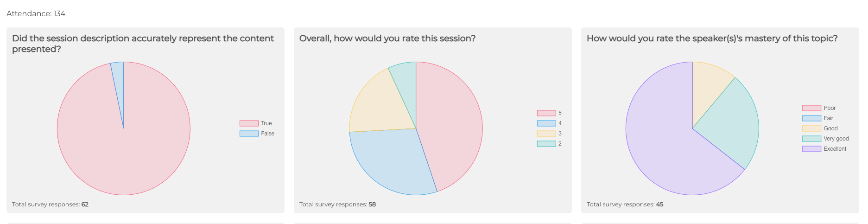Toggle the Very good legend item
The width and height of the screenshot is (868, 224).
pos(811,139)
